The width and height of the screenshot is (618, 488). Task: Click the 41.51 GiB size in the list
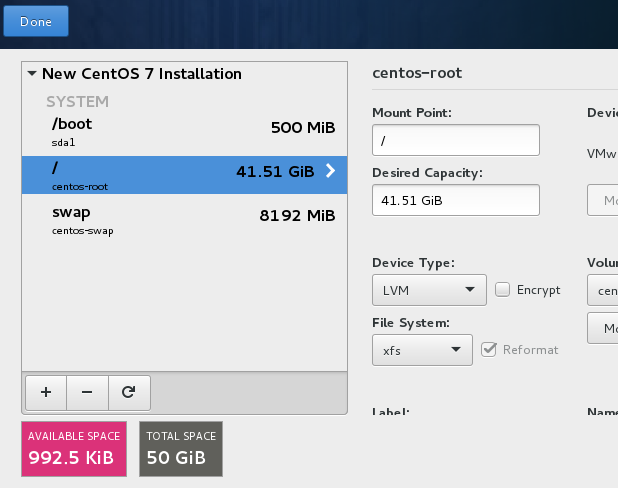tap(275, 171)
